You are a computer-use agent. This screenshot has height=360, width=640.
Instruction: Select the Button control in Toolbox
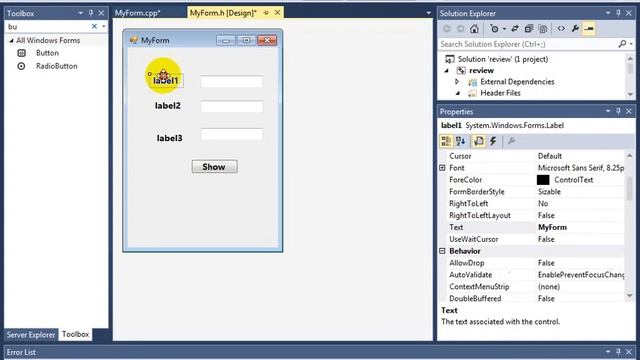click(47, 53)
